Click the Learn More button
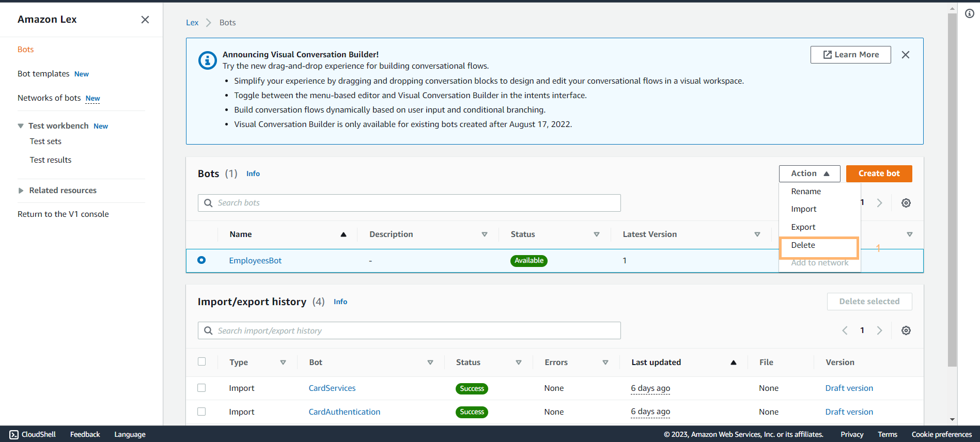This screenshot has height=442, width=980. click(x=851, y=55)
